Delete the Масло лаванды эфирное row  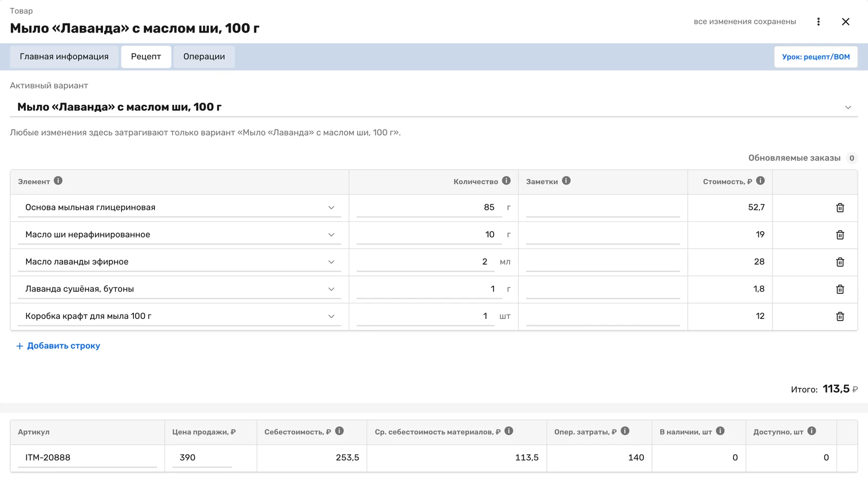pyautogui.click(x=840, y=262)
